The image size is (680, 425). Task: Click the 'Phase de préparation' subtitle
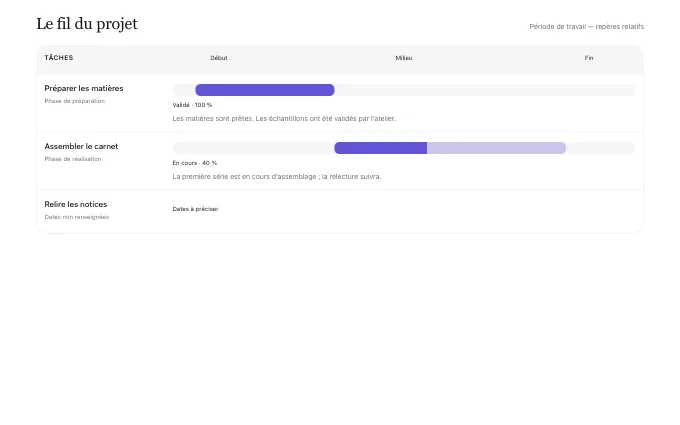pyautogui.click(x=75, y=101)
